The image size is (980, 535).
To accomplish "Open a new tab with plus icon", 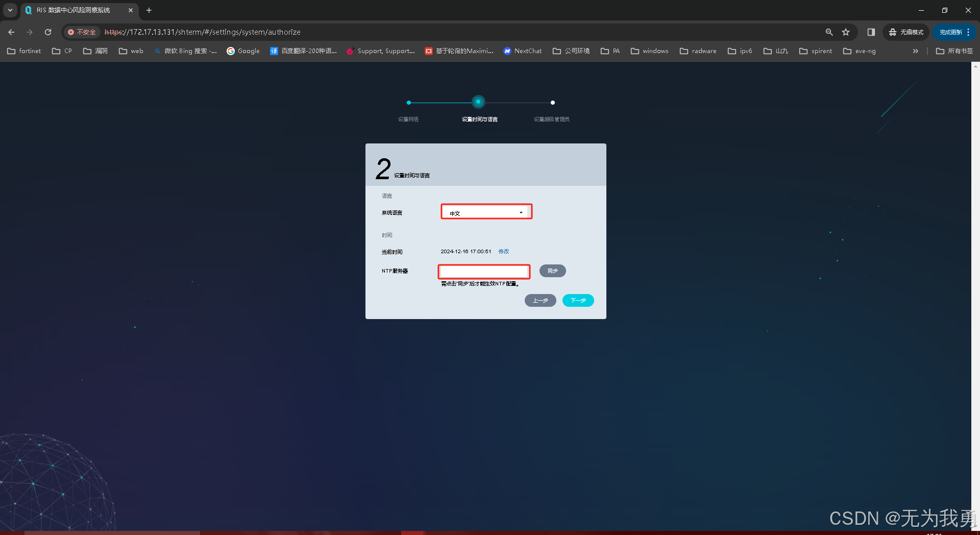I will (x=149, y=10).
